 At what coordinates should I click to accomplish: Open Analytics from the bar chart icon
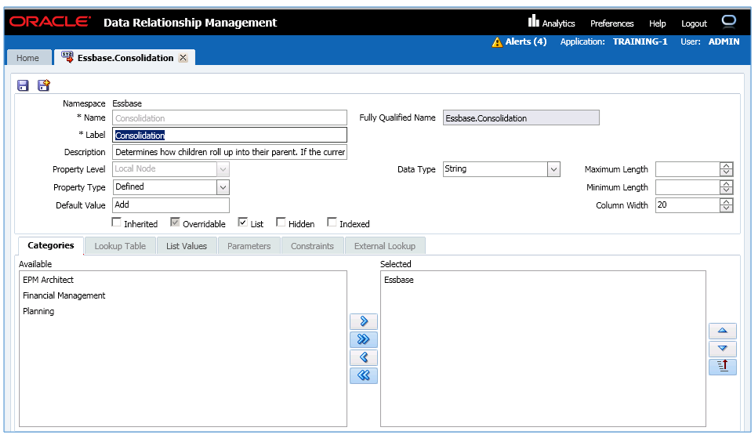click(534, 21)
